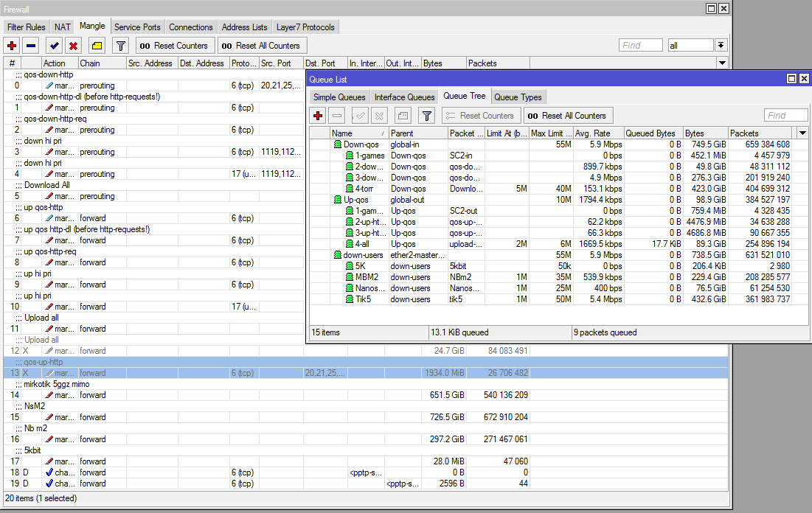Click the Remove minus icon in Firewall toolbar
This screenshot has height=513, width=812.
(31, 46)
